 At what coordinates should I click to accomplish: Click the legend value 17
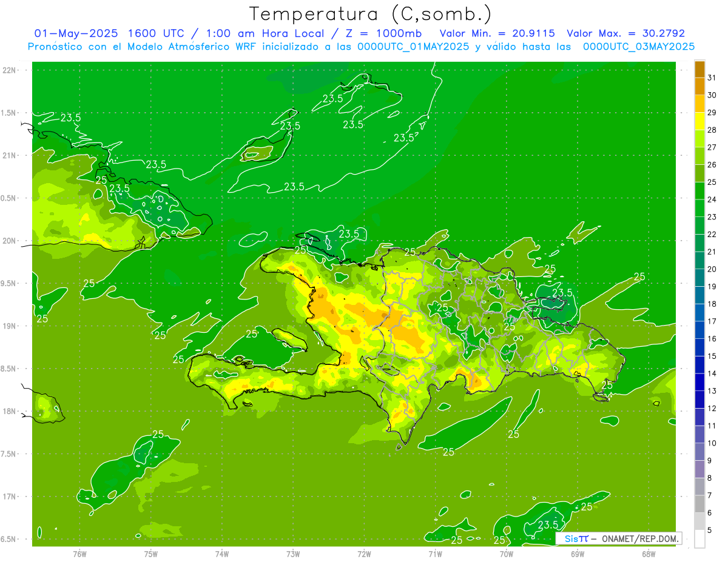click(x=712, y=321)
